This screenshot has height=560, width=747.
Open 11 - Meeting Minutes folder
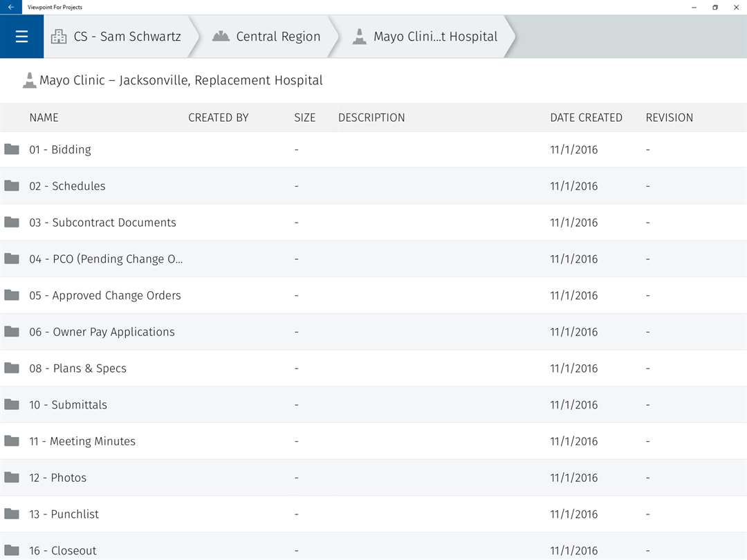coord(82,441)
